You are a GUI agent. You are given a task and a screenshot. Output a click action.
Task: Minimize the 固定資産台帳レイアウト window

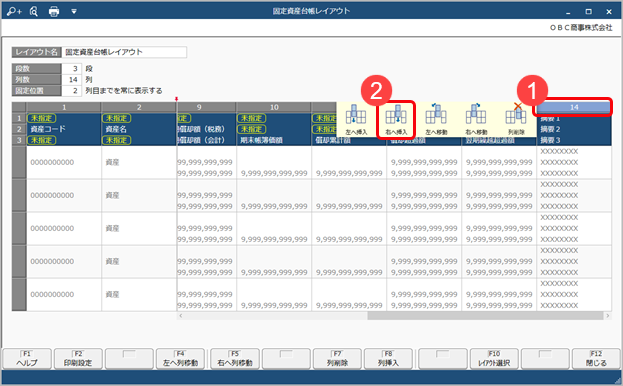click(x=568, y=12)
